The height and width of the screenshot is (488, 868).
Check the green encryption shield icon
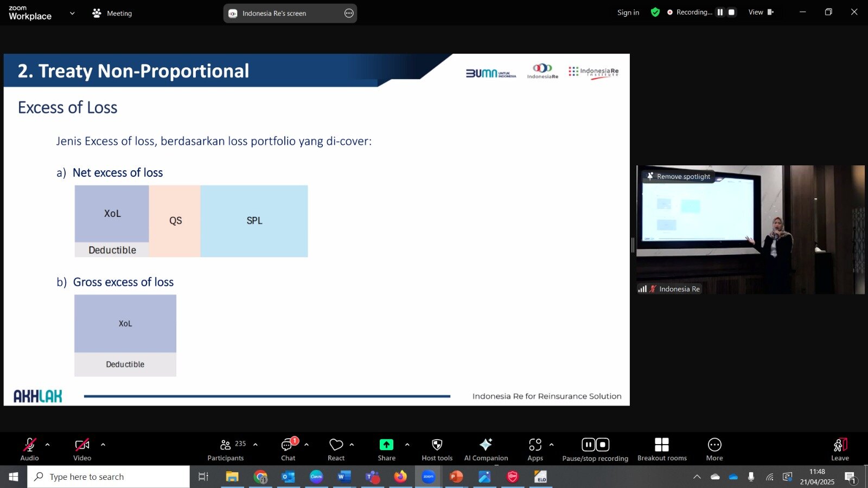coord(655,12)
